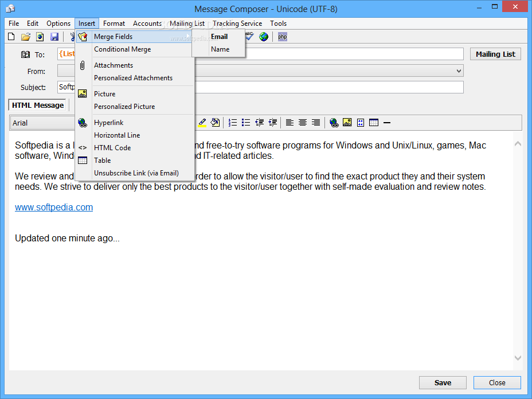Choose Hyperlink from Insert menu
This screenshot has width=532, height=399.
coord(134,123)
